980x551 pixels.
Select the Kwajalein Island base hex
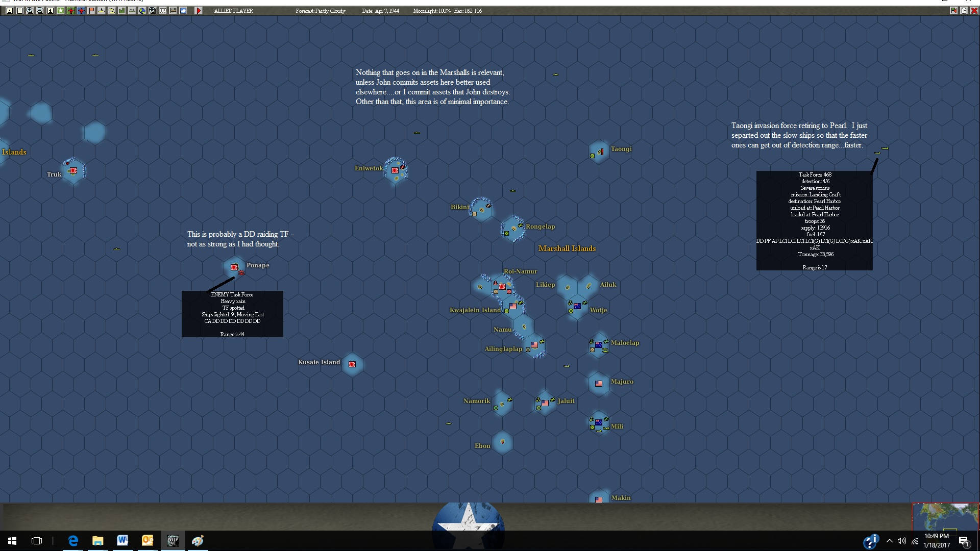point(512,306)
